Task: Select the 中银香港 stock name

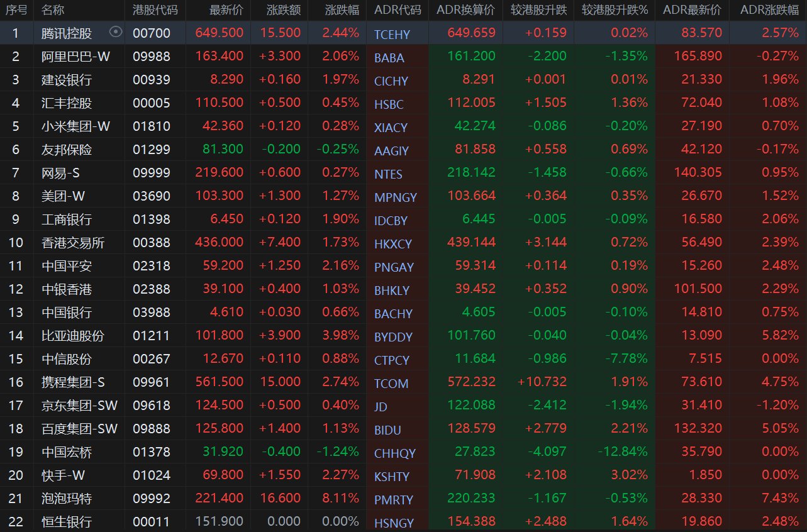Action: click(x=67, y=289)
